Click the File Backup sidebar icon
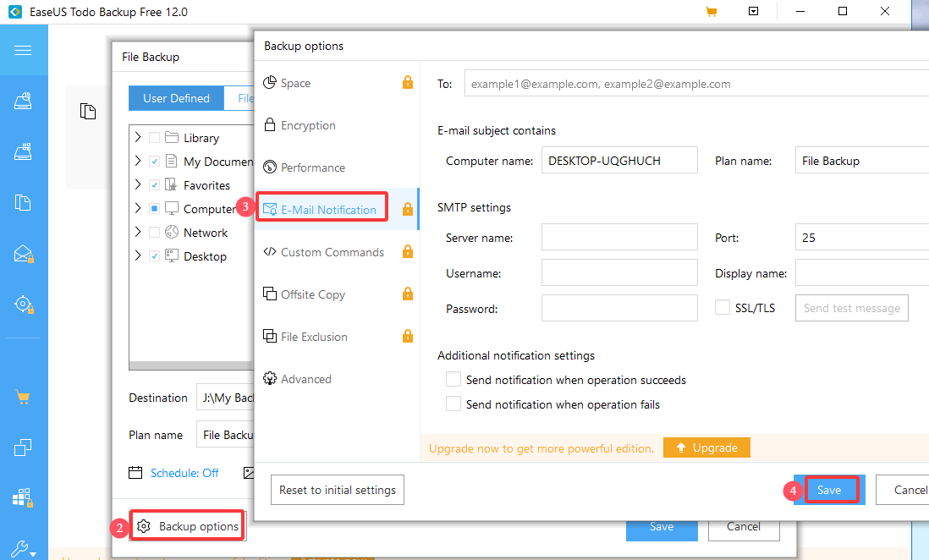Viewport: 929px width, 560px height. [x=23, y=203]
